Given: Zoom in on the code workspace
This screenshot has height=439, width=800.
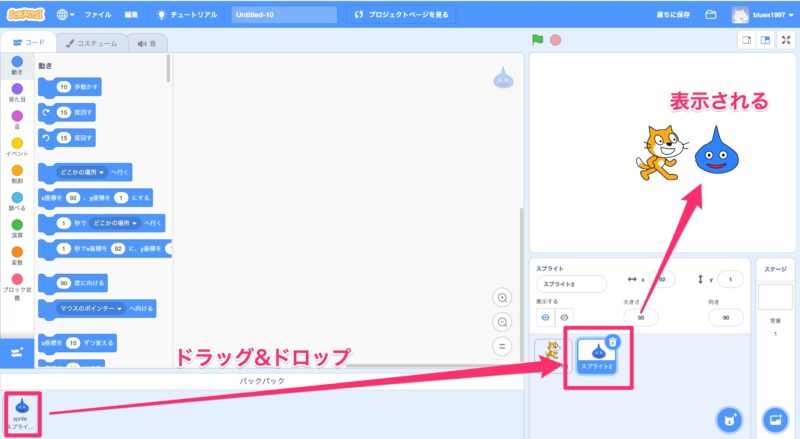Looking at the screenshot, I should click(x=503, y=297).
